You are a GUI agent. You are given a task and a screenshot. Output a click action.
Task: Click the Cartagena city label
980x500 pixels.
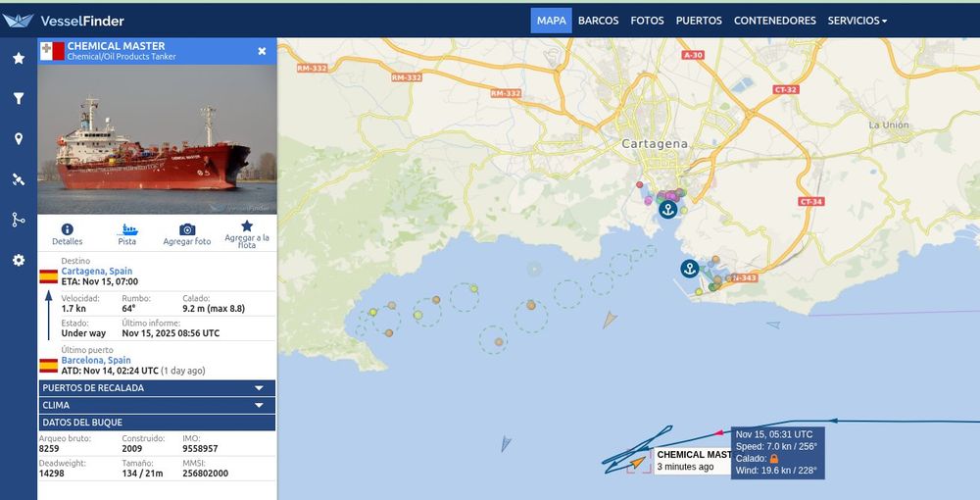pyautogui.click(x=655, y=144)
